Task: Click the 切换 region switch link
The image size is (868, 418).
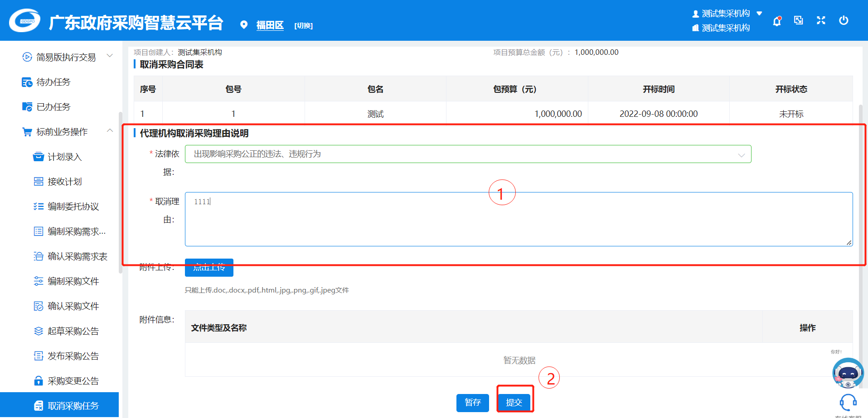Action: pyautogui.click(x=303, y=26)
